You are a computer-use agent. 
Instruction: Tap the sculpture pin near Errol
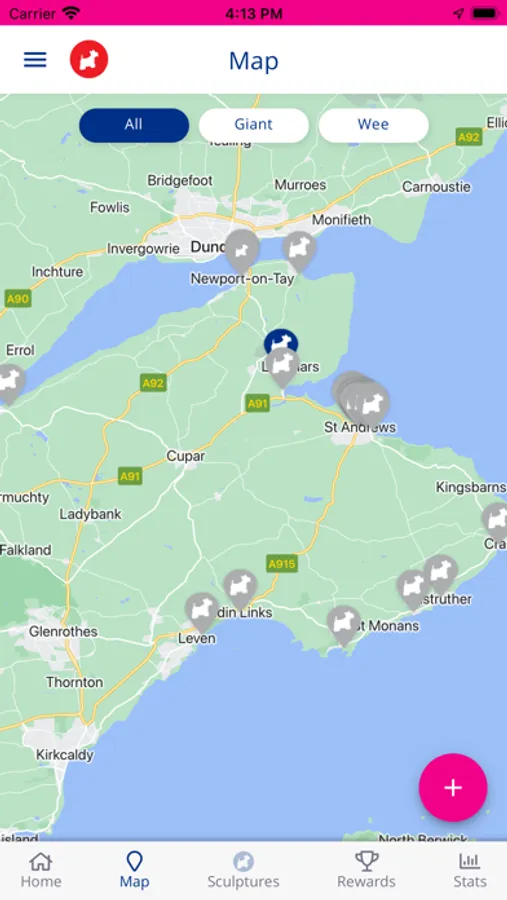coord(10,383)
